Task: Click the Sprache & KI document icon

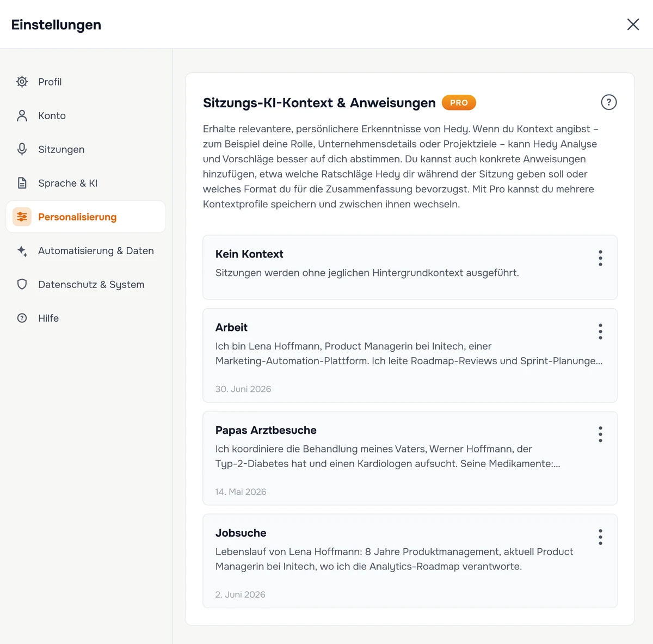Action: coord(22,183)
